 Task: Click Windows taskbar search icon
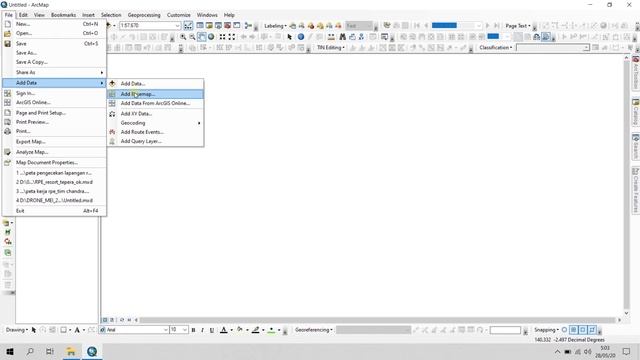30,351
